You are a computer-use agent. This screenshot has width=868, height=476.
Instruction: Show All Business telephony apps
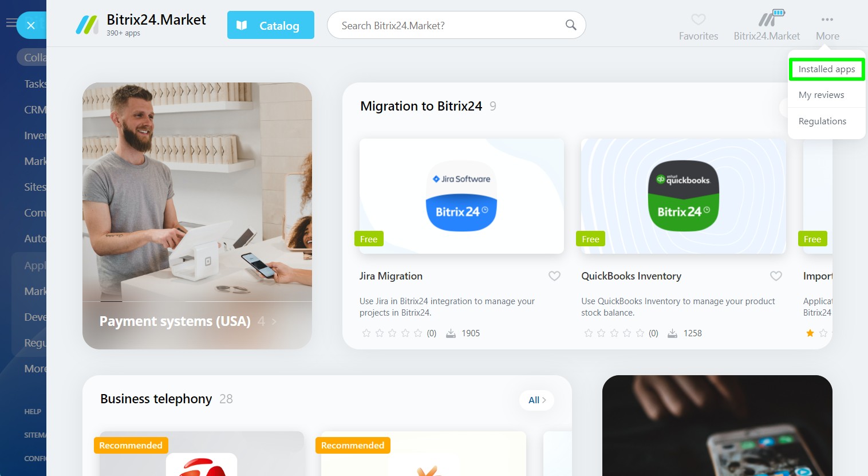537,400
